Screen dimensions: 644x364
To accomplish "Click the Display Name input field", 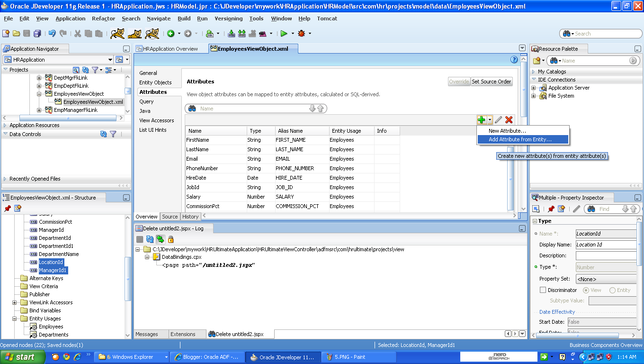I will pyautogui.click(x=606, y=245).
